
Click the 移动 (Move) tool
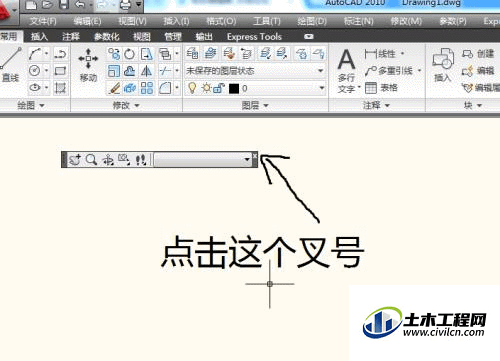(x=88, y=65)
